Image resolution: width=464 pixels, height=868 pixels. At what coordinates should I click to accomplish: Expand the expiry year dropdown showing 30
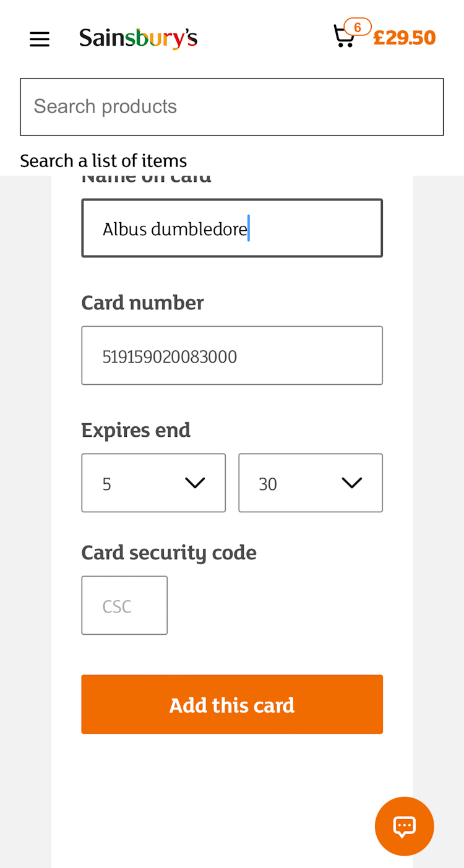pos(310,483)
